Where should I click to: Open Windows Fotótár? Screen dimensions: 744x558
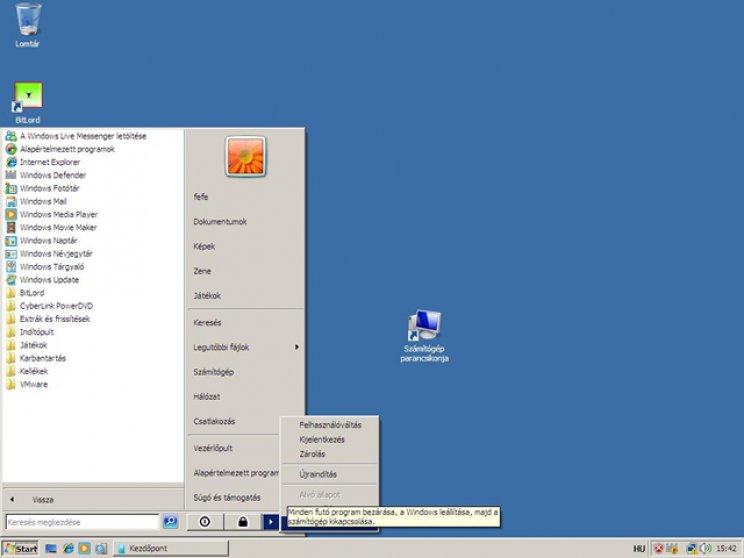49,188
